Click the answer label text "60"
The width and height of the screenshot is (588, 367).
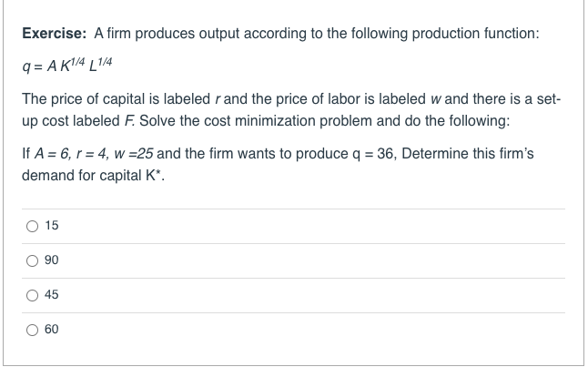[51, 329]
